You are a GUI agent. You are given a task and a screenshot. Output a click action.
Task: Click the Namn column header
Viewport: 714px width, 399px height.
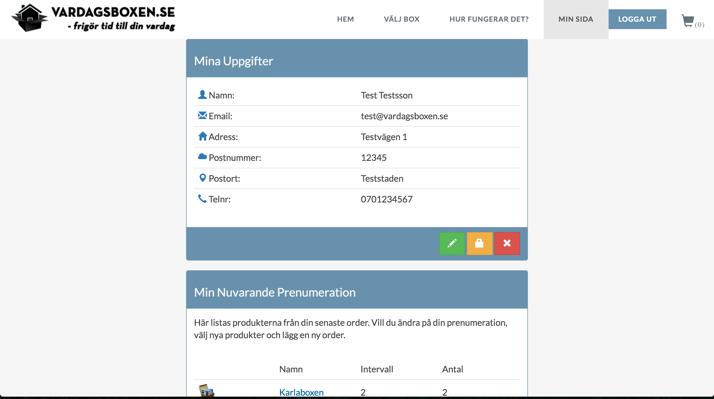point(291,369)
